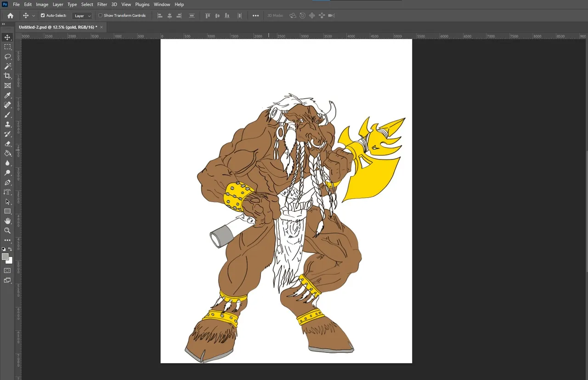Open the Filter menu
588x380 pixels.
point(102,5)
